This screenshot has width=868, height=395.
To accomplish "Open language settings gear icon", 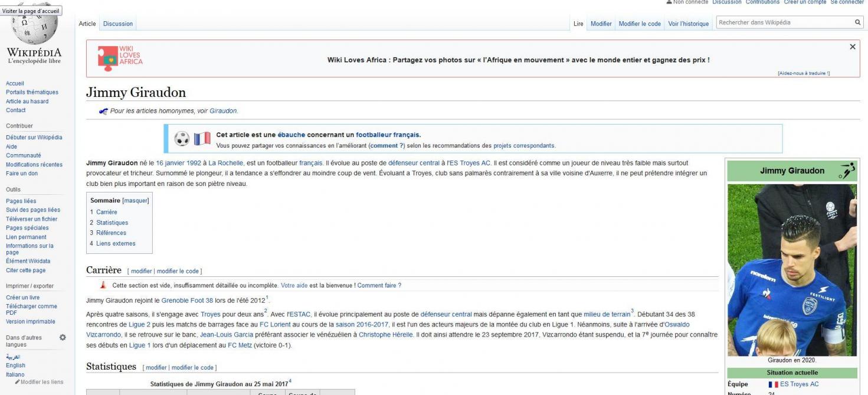I will (x=63, y=337).
